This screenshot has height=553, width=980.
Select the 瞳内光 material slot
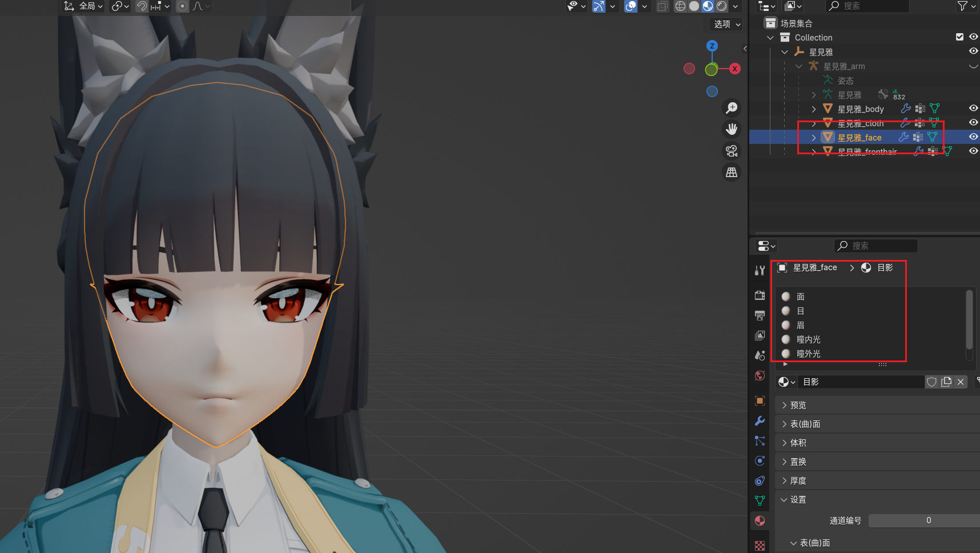click(809, 339)
